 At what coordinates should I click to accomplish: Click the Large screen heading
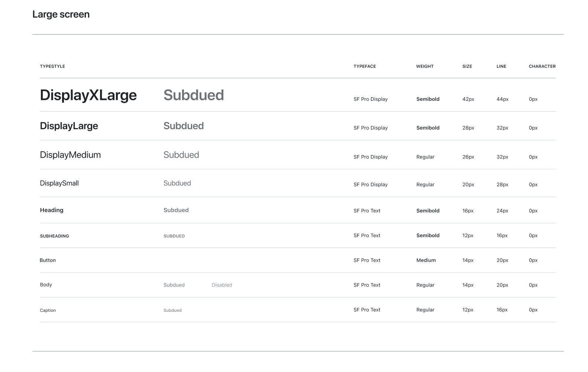click(61, 14)
